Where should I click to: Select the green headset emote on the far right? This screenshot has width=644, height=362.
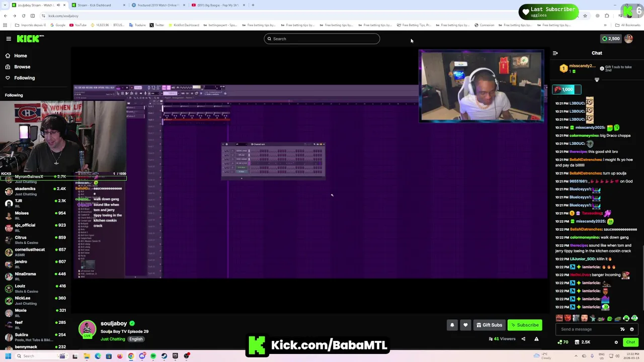(x=634, y=318)
